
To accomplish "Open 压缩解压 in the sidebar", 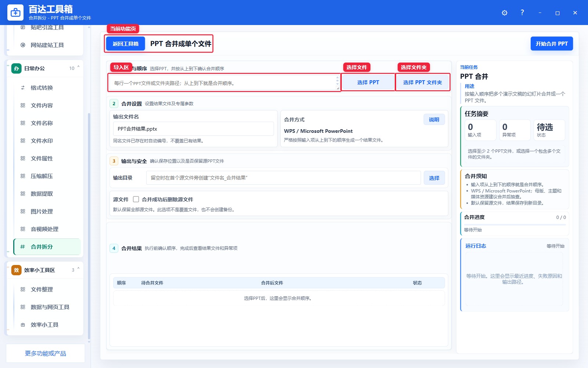I will [47, 176].
